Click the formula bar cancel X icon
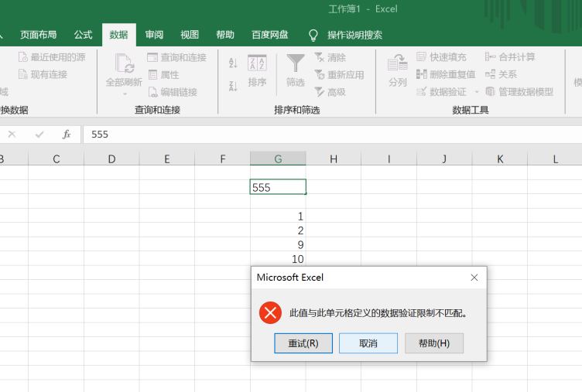The image size is (582, 392). coord(12,135)
